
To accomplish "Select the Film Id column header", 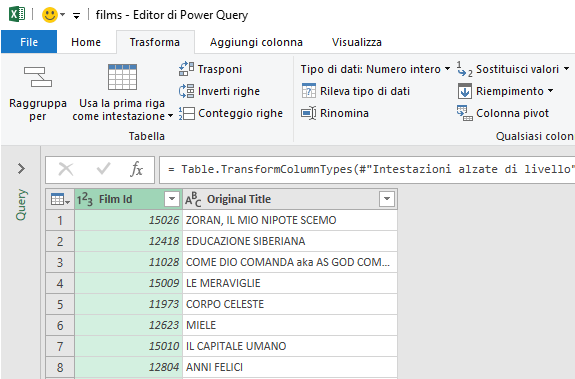I will (x=128, y=199).
